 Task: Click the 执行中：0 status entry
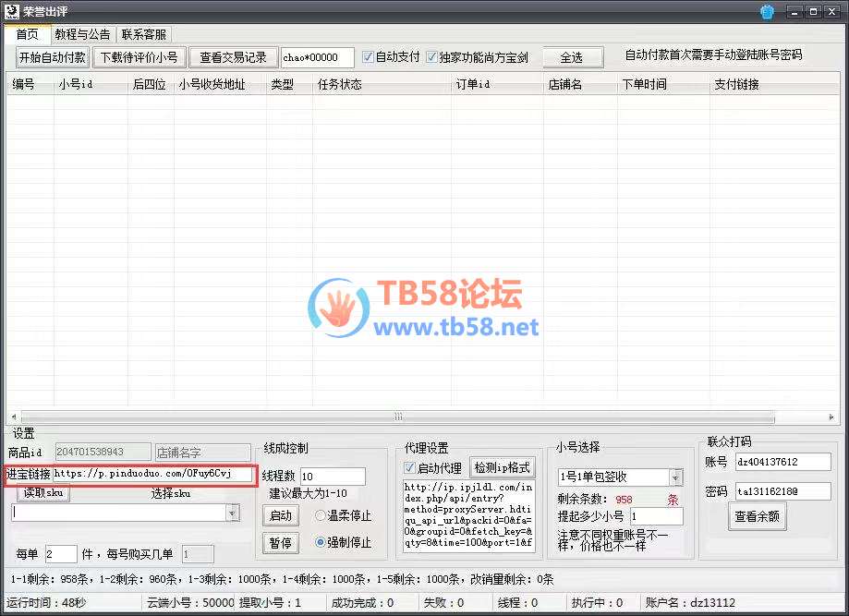[x=597, y=602]
